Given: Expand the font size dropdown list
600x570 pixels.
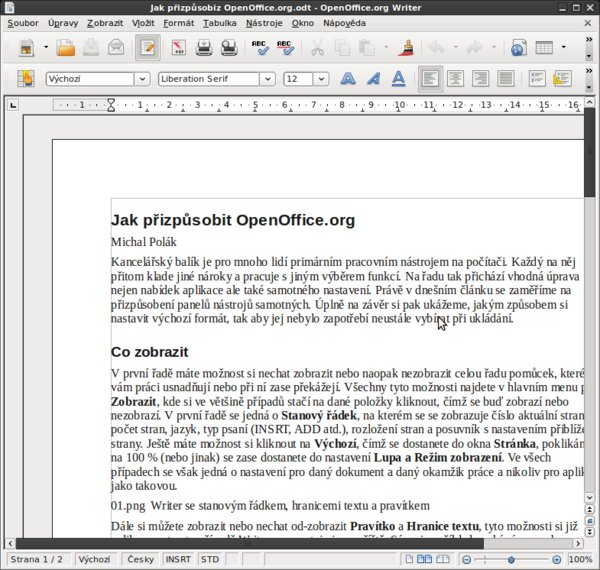Looking at the screenshot, I should click(x=321, y=79).
